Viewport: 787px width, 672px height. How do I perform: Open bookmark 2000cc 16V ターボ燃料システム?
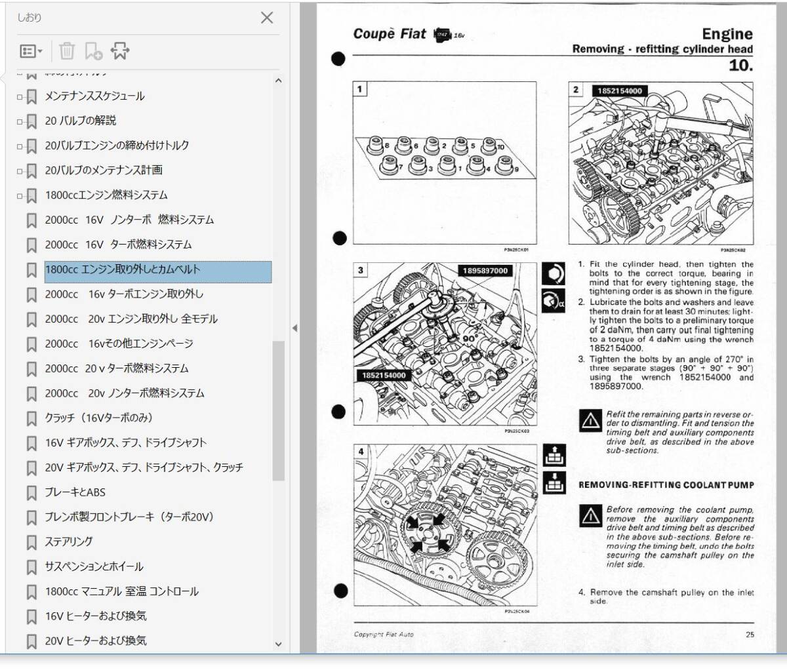click(x=118, y=245)
